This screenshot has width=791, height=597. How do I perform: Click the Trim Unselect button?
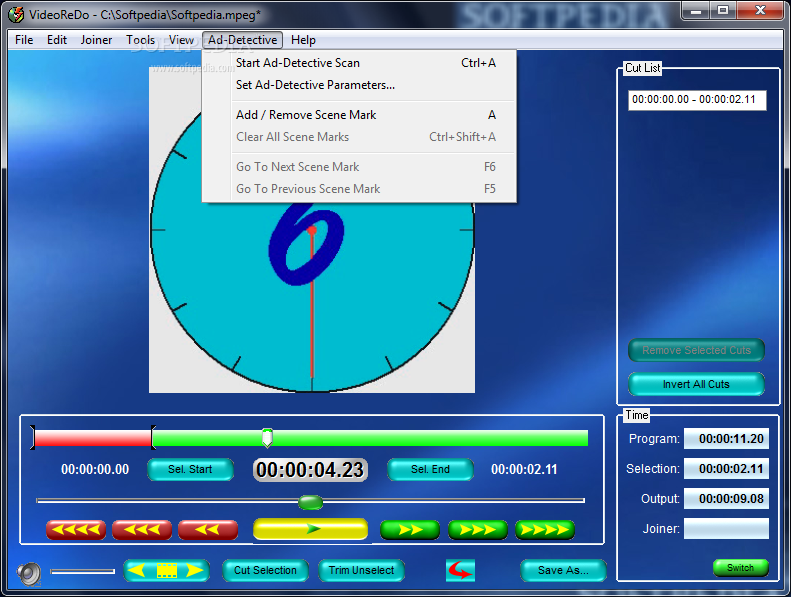tap(361, 570)
